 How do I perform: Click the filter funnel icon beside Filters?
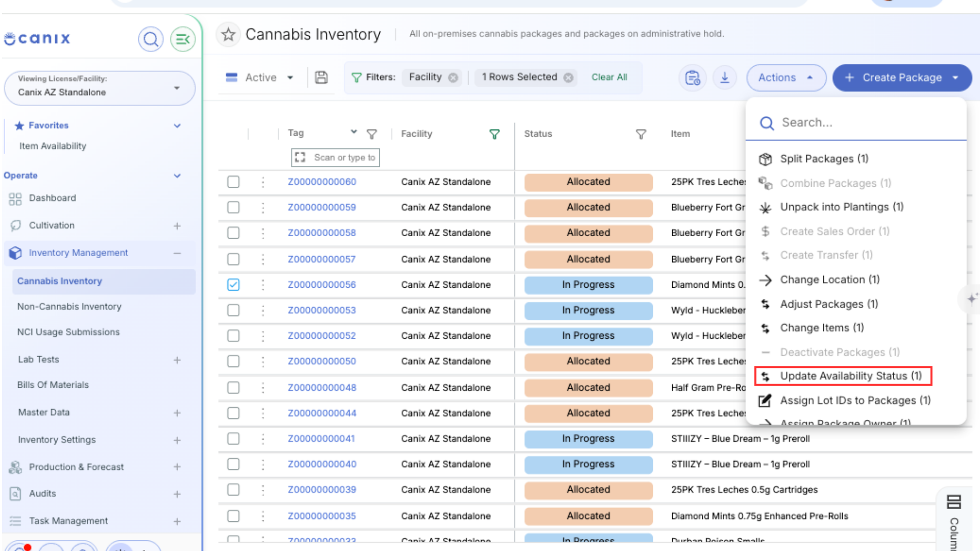click(356, 78)
